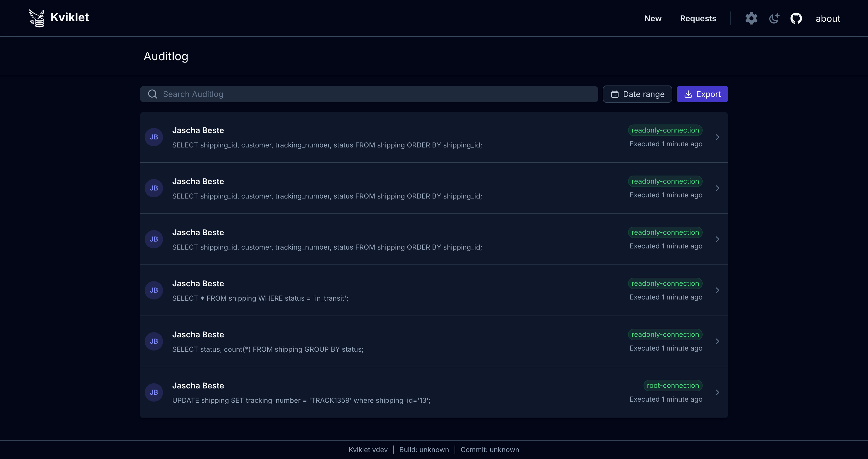Select the SELECT status, count(*) query text
Screen dimensions: 868x459
coord(268,349)
